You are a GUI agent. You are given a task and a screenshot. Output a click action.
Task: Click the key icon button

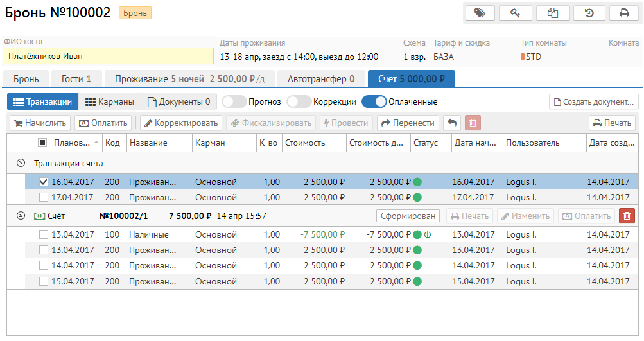pos(516,13)
